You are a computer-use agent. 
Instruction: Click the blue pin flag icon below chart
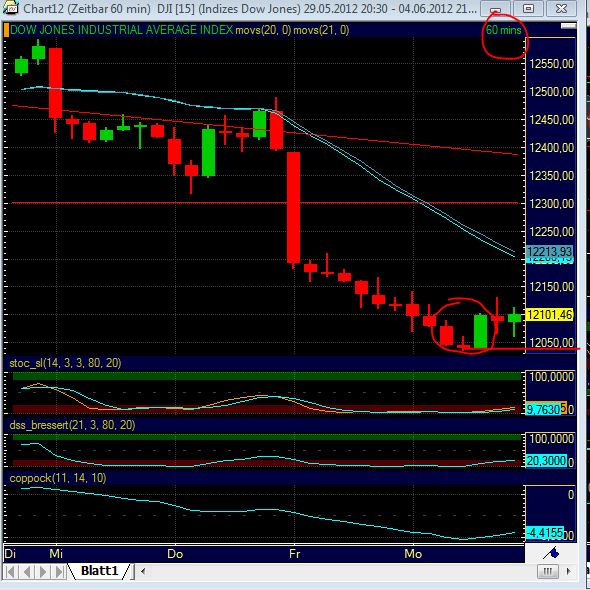[x=551, y=553]
